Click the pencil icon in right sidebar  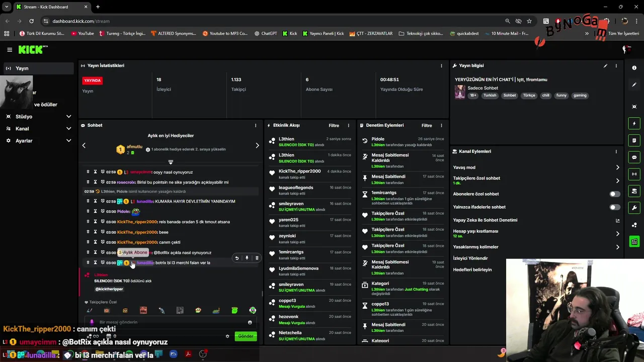click(x=634, y=85)
